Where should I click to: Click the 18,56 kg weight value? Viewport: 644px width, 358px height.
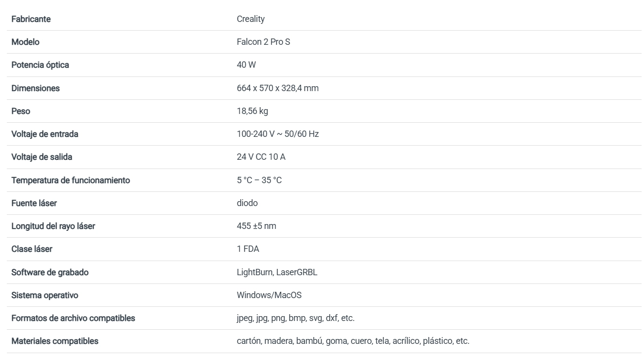252,111
